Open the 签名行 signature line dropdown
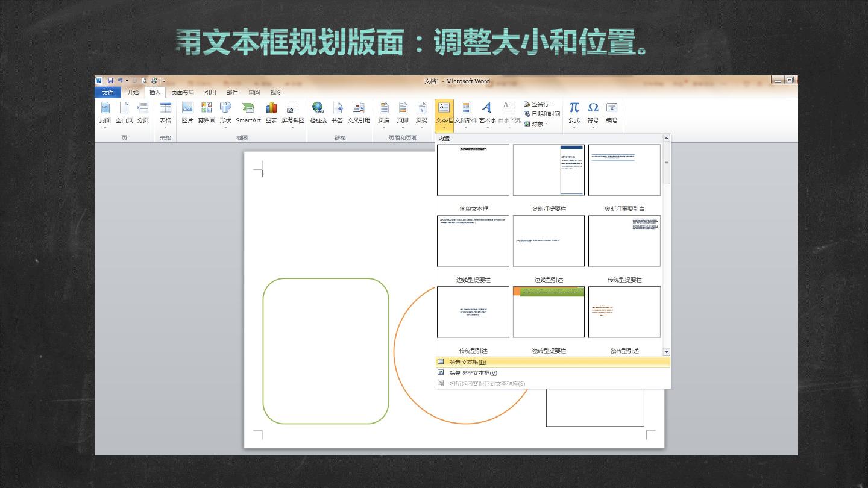 tap(539, 104)
